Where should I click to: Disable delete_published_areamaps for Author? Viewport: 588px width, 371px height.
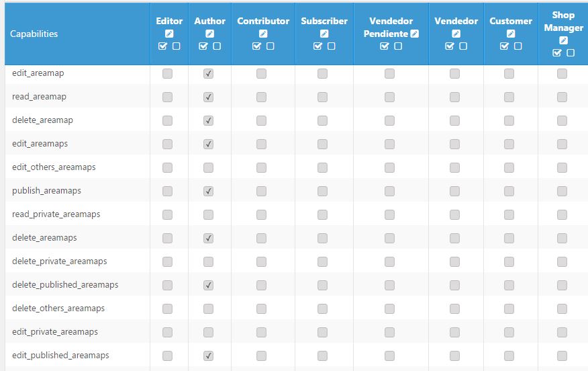point(209,286)
